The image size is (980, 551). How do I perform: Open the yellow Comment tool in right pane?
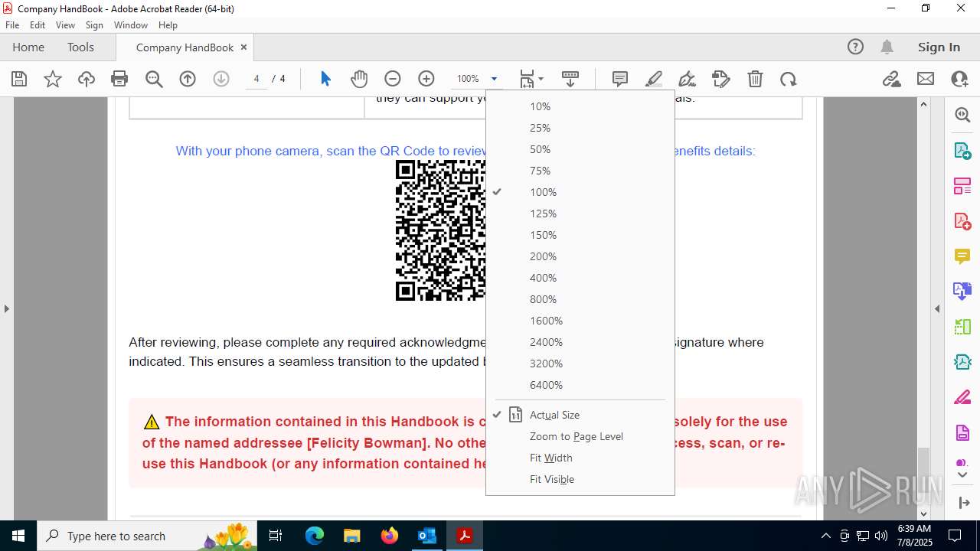point(962,256)
